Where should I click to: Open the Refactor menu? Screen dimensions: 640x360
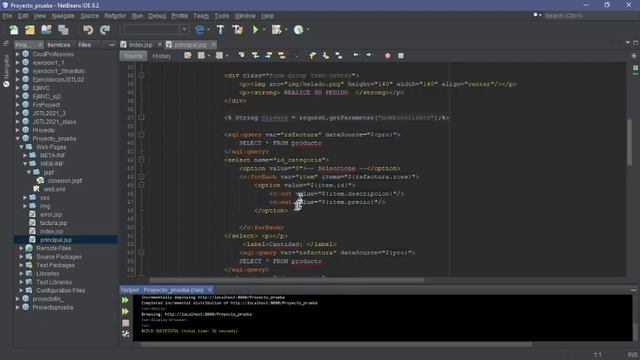pyautogui.click(x=115, y=16)
